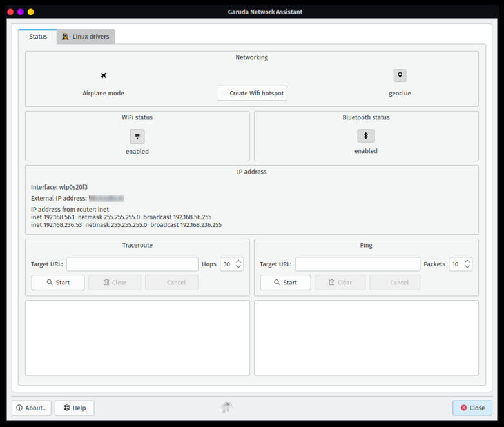Click the Traceroute output text area
Image resolution: width=504 pixels, height=427 pixels.
(137, 338)
